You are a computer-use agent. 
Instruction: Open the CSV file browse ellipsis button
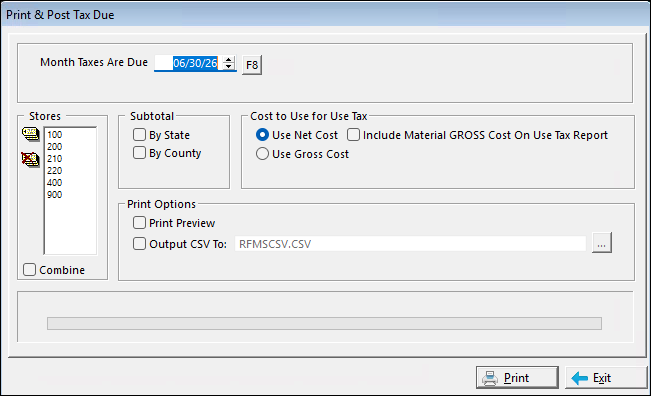[602, 243]
